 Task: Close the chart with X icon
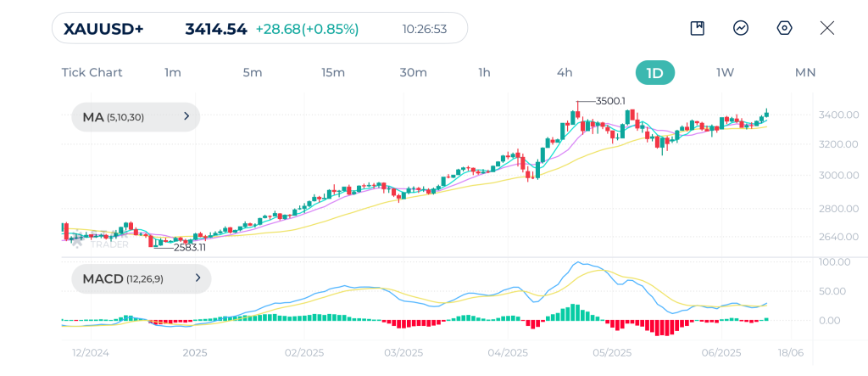point(827,28)
